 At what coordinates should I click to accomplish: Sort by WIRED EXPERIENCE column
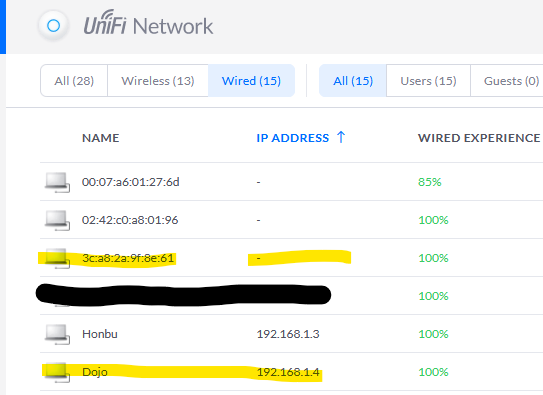[x=479, y=138]
